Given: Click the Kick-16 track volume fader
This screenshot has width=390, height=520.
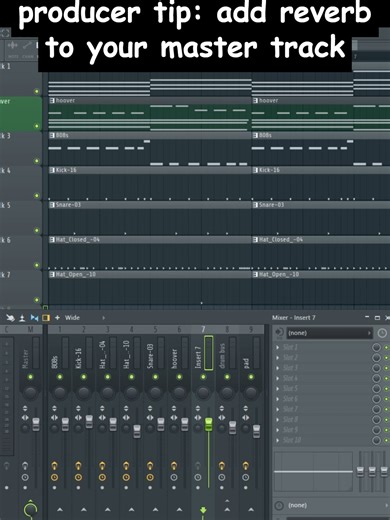Looking at the screenshot, I should click(x=89, y=421).
